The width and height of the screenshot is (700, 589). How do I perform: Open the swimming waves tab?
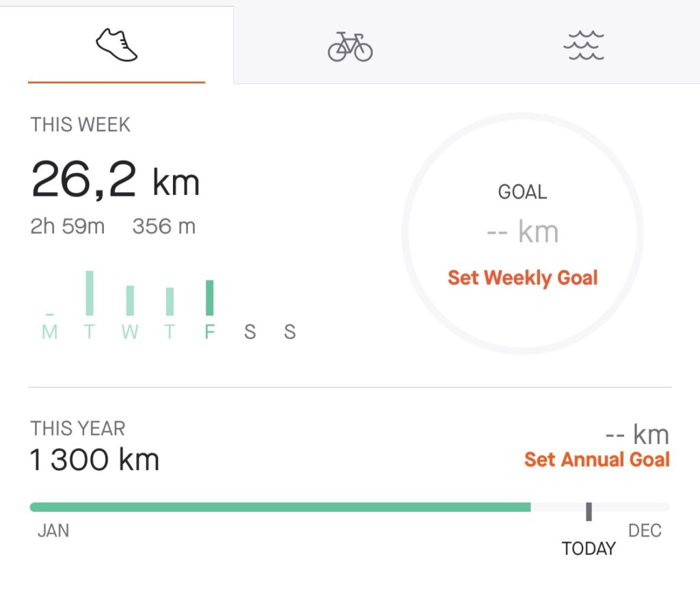coord(583,46)
